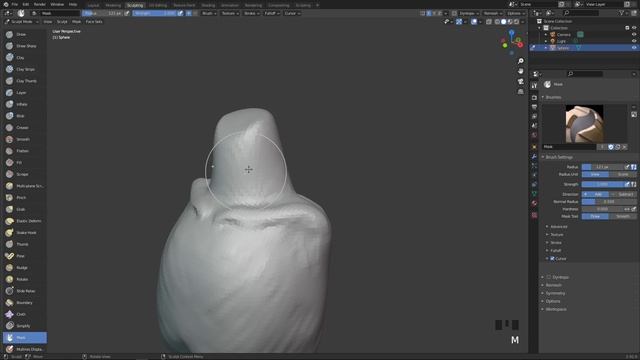The height and width of the screenshot is (360, 640).
Task: Open the Falloff header dropdown
Action: pyautogui.click(x=272, y=13)
